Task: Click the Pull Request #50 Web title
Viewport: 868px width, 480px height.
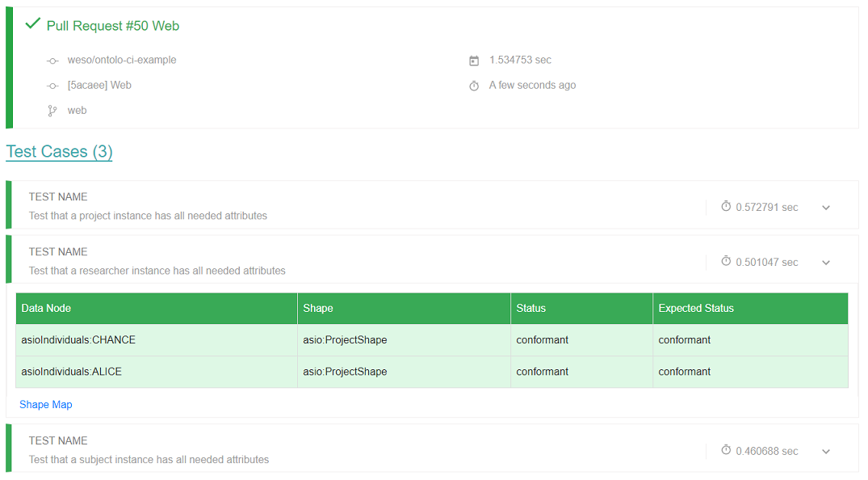Action: 113,26
